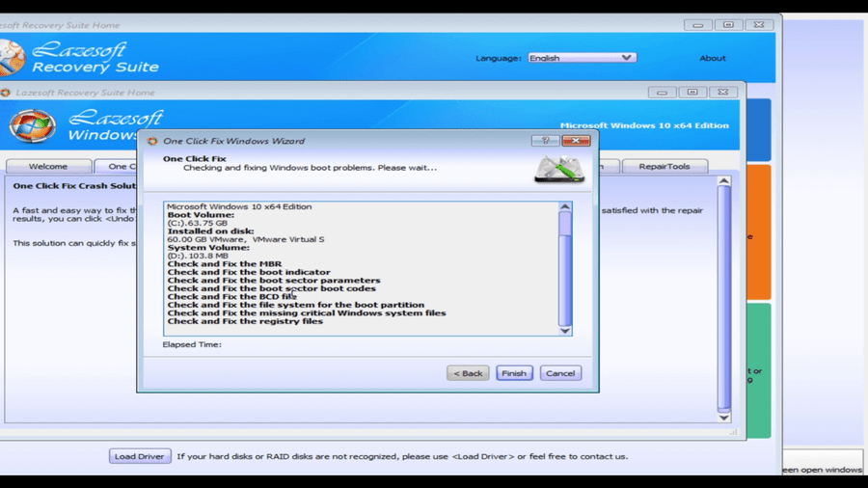Click the orange tile in outer window
Viewport: 868px width, 488px height.
(759, 232)
